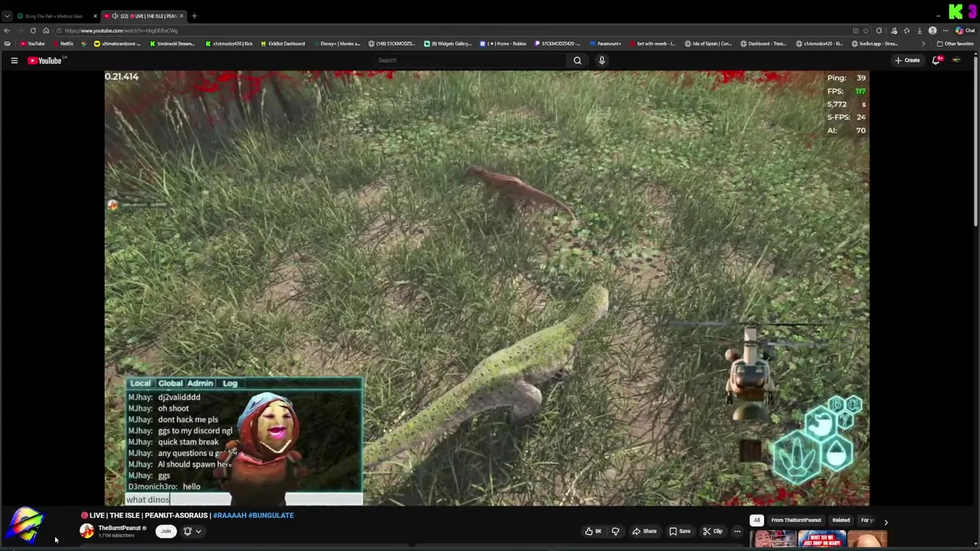Show more bookmarks overflow chevron
The height and width of the screenshot is (551, 980).
[923, 44]
